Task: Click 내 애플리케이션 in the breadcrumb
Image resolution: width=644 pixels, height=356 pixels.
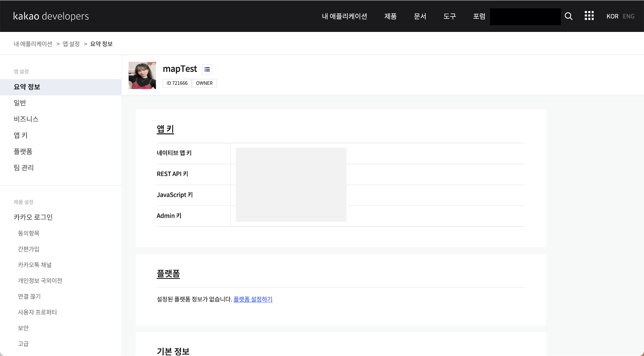Action: click(33, 44)
